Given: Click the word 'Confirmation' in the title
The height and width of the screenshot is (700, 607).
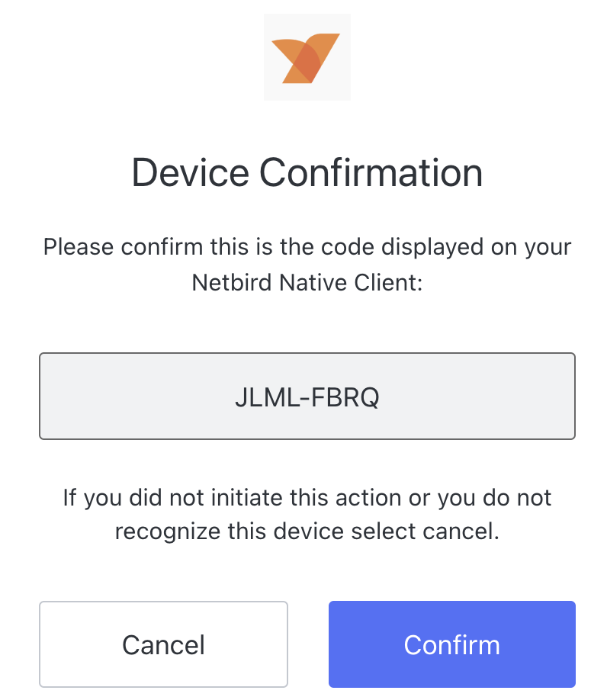Looking at the screenshot, I should 371,172.
